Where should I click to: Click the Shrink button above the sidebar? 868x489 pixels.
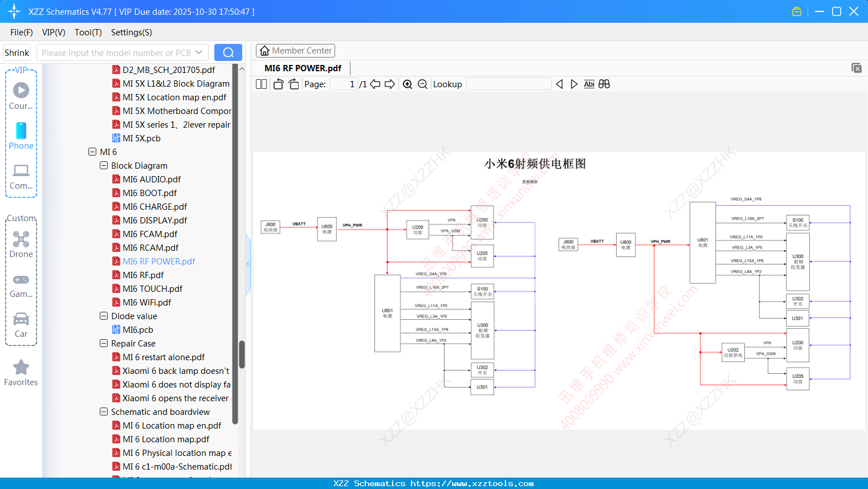pos(16,52)
